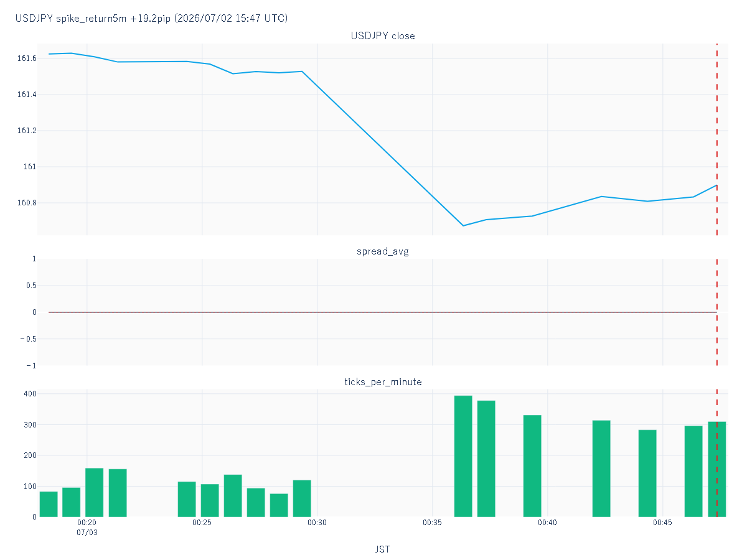Click the tallest green ticks_per_minute bar
747x560 pixels.
463,456
